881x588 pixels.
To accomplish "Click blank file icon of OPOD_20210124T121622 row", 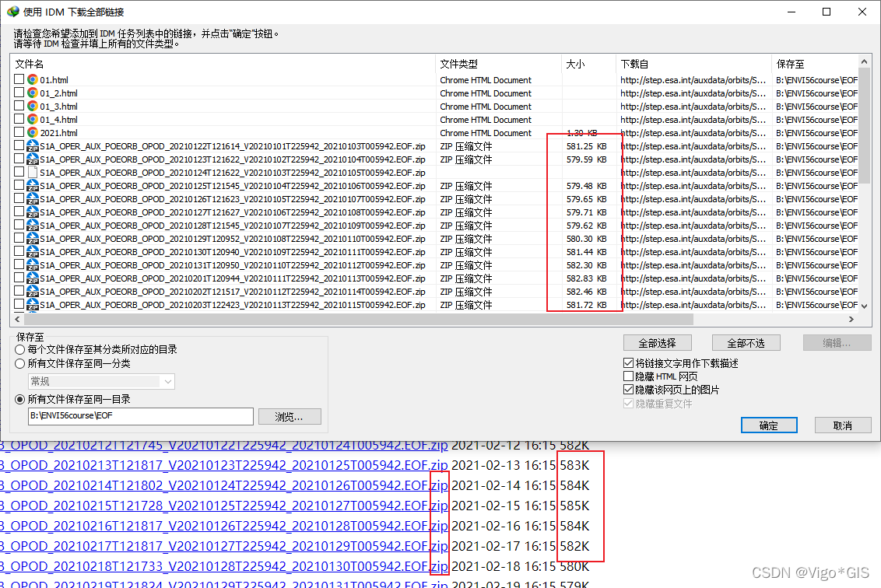I will pos(33,173).
